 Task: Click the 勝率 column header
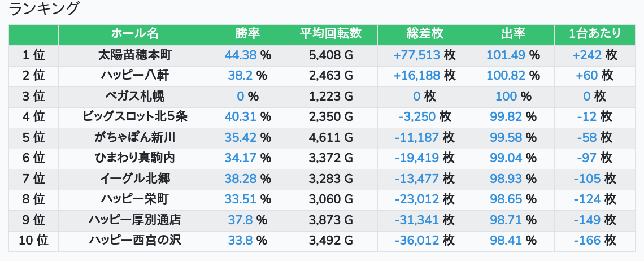pos(247,34)
